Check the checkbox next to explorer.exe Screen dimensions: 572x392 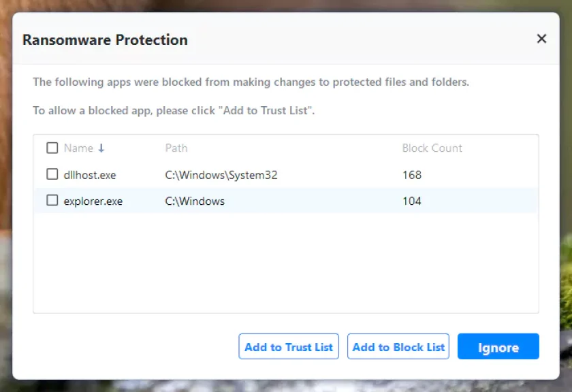51,201
